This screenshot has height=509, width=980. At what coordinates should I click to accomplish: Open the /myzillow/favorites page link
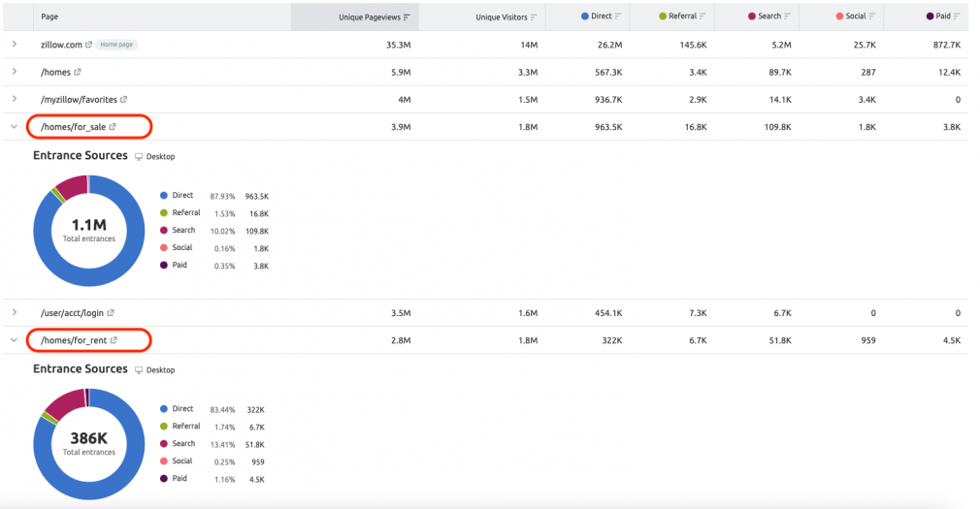click(x=79, y=99)
